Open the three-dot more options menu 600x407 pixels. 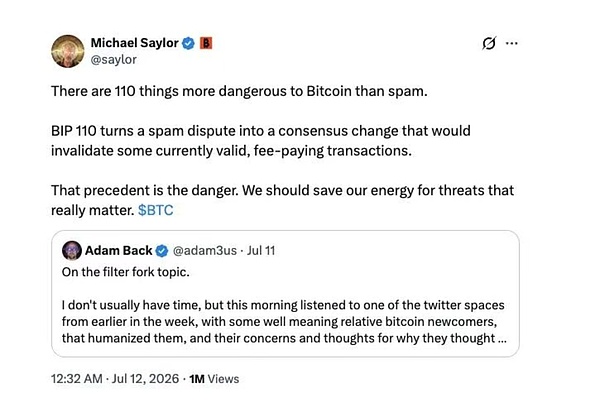(x=512, y=43)
